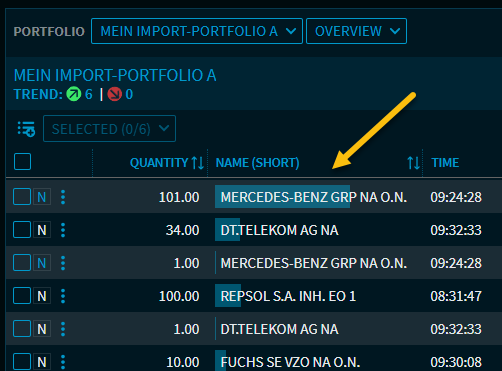Click N icon in Mercedes-Benz 1.00 row

(42, 263)
